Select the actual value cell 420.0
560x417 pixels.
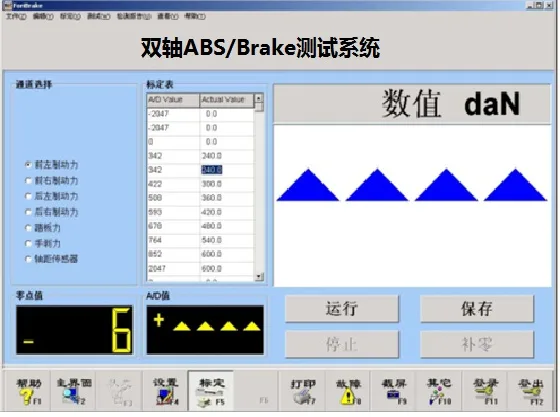226,212
